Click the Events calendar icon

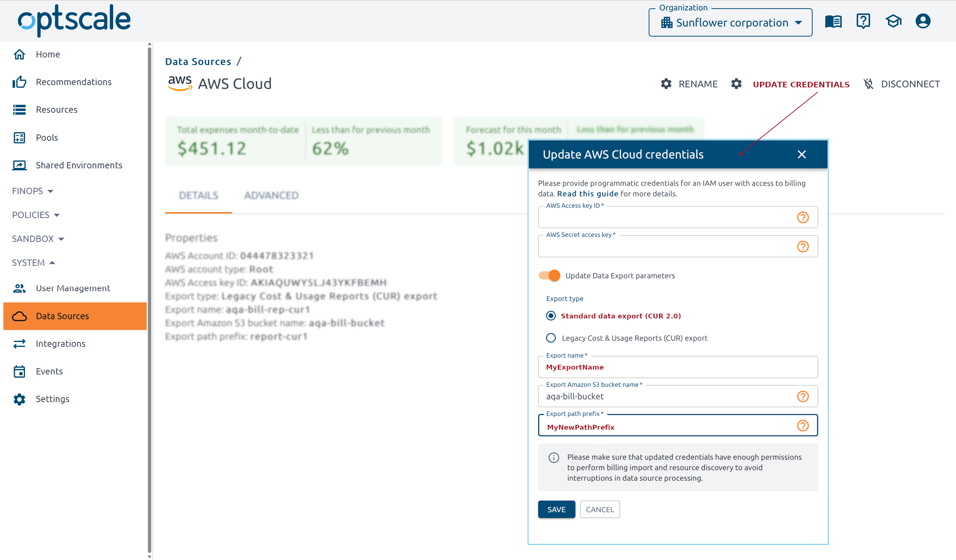point(19,371)
